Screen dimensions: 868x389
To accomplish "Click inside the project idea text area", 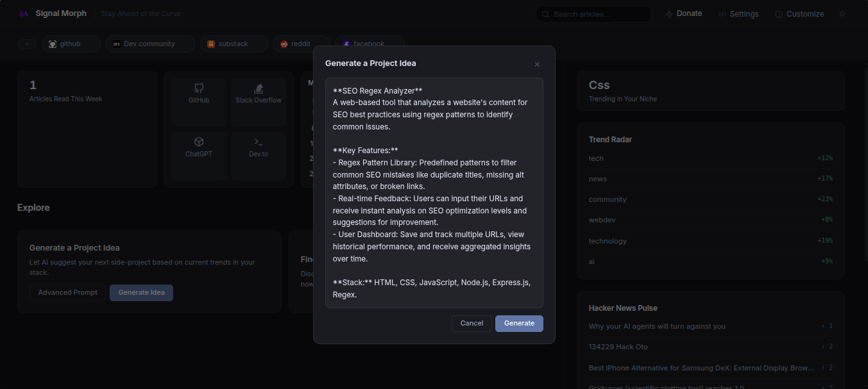I will tap(434, 193).
